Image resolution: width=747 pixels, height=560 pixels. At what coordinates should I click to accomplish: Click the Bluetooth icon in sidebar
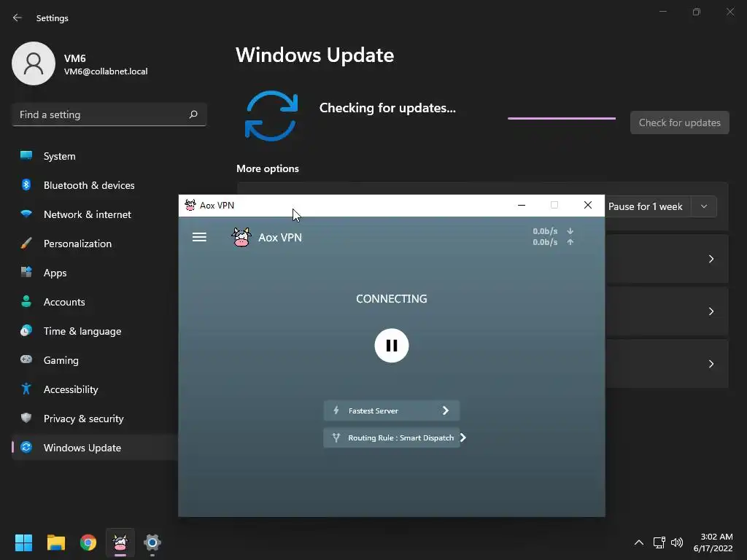click(26, 184)
